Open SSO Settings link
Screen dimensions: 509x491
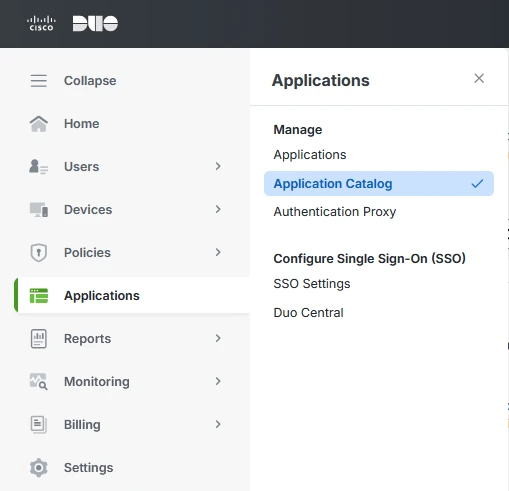312,284
